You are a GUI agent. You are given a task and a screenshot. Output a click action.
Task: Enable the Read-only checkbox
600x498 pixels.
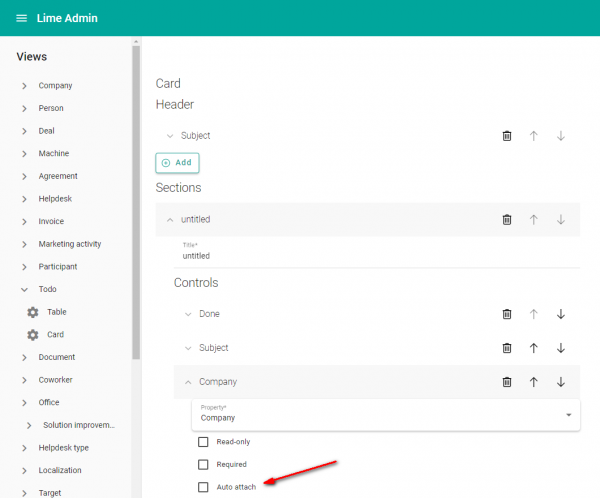[x=203, y=442]
